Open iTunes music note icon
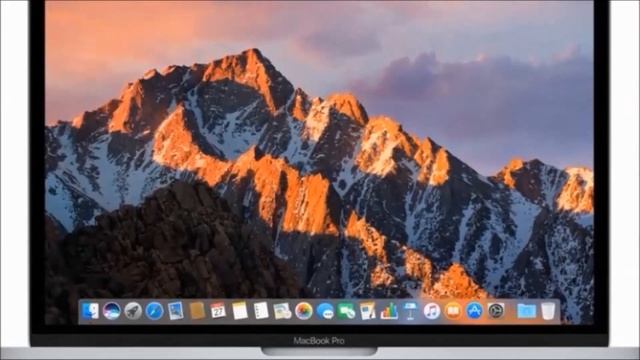Viewport: 640px width, 360px height. [x=431, y=311]
